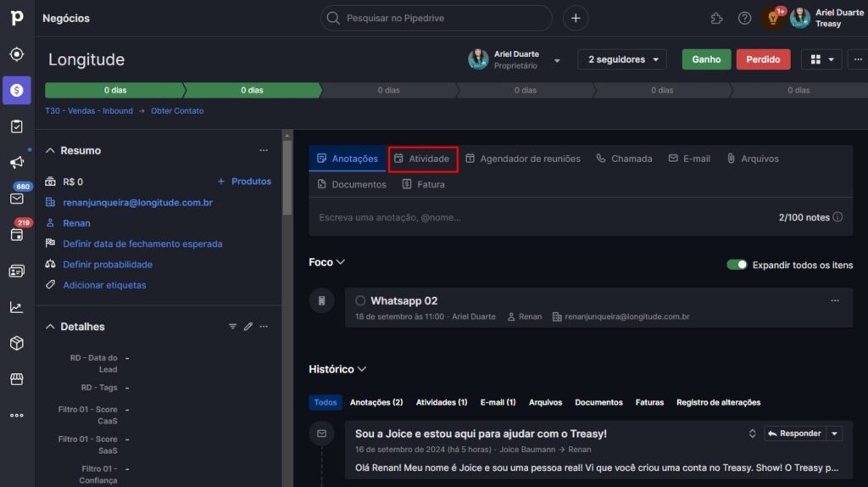Collapse the Resumo section
This screenshot has width=868, height=487.
[x=50, y=150]
